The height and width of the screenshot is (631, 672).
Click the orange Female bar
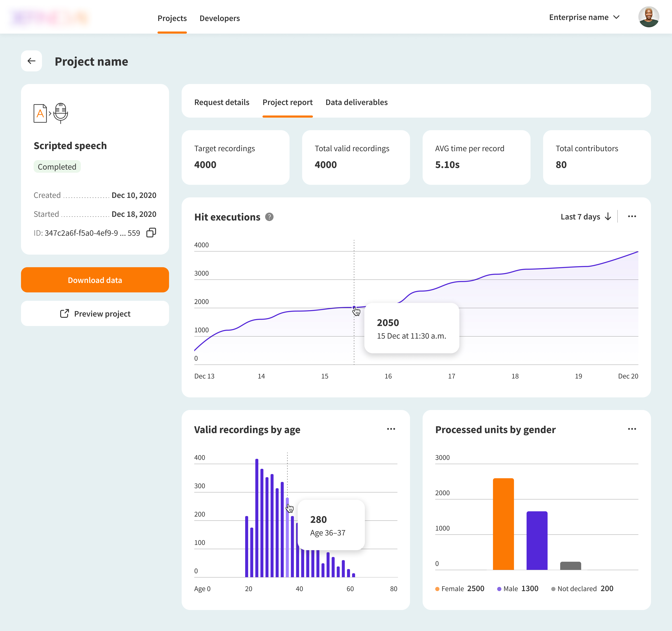(x=503, y=524)
